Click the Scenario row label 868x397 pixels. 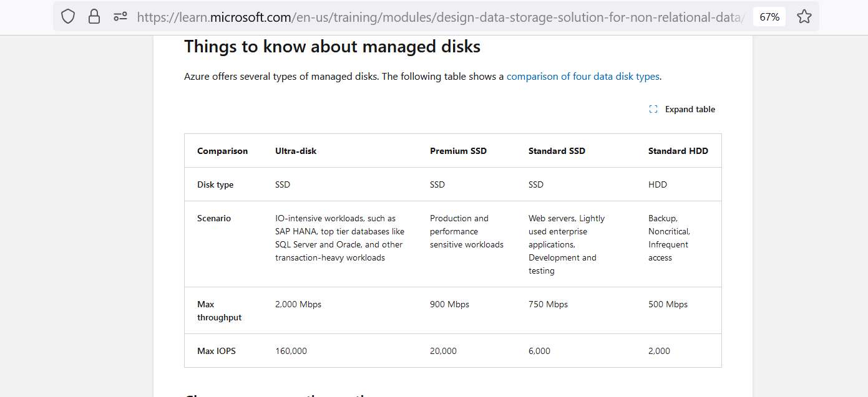point(214,218)
